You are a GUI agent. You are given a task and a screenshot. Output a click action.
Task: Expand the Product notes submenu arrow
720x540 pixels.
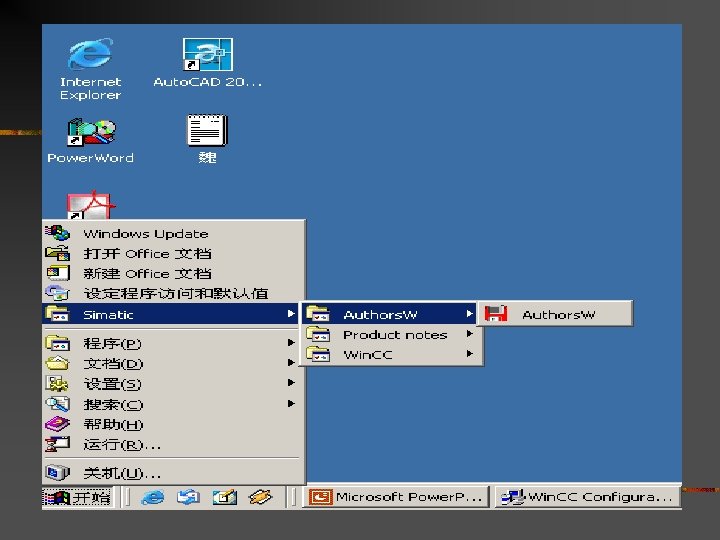(469, 334)
